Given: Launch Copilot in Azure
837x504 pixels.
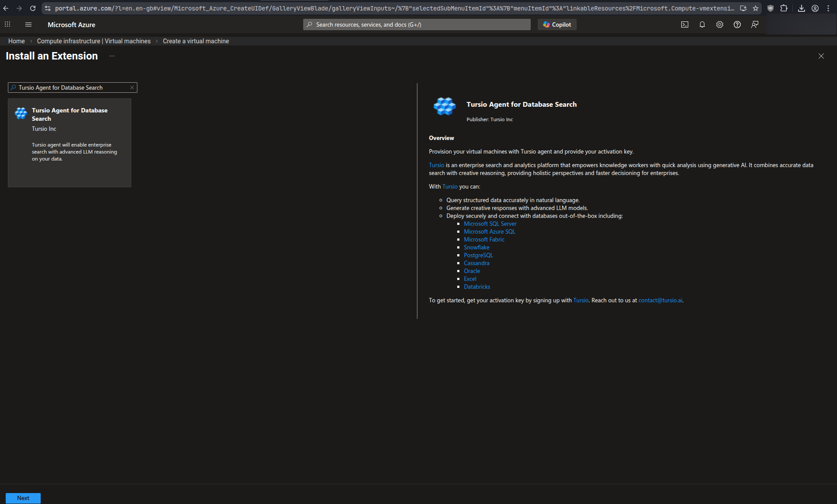Looking at the screenshot, I should [556, 24].
